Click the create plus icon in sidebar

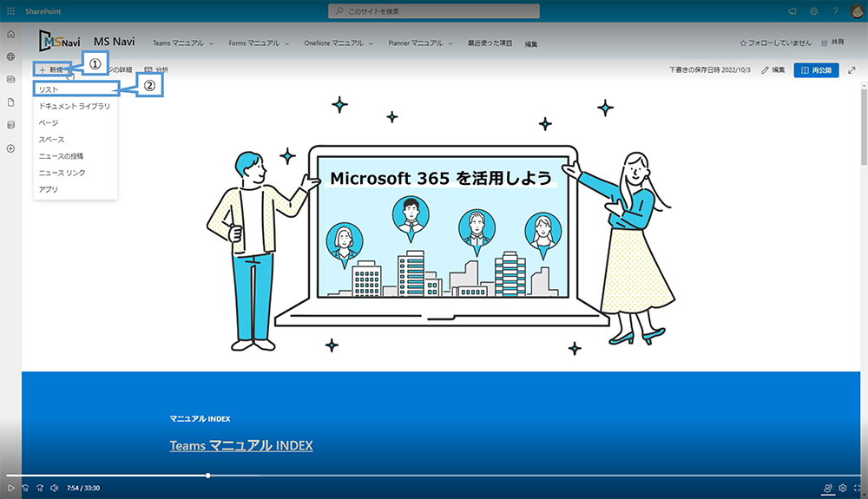10,148
